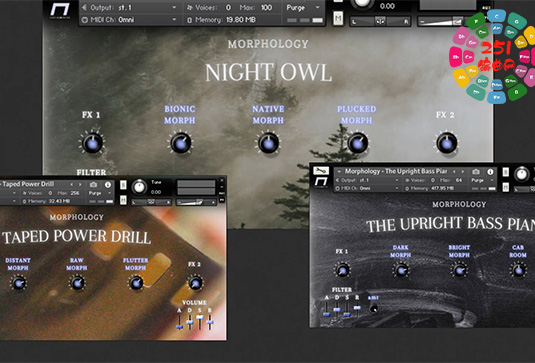Screen dimensions: 535x363
Task: Click the FX 1 knob in Upright Bass Piano
Action: point(342,270)
